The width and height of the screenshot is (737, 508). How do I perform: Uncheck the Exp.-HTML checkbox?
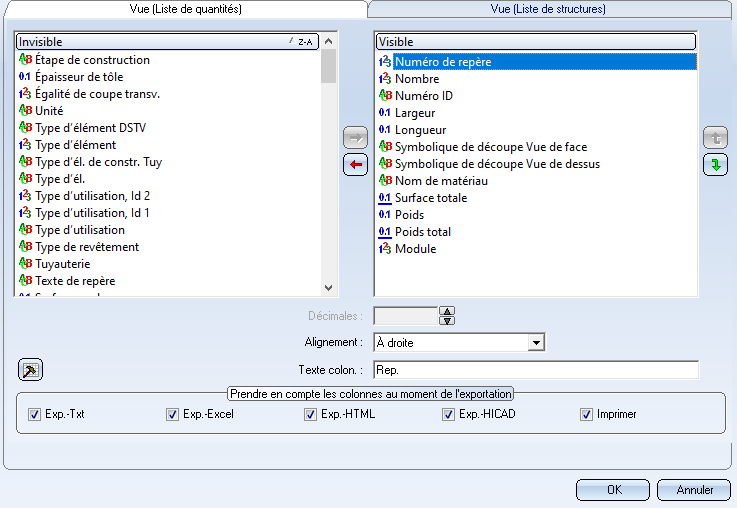click(x=310, y=414)
